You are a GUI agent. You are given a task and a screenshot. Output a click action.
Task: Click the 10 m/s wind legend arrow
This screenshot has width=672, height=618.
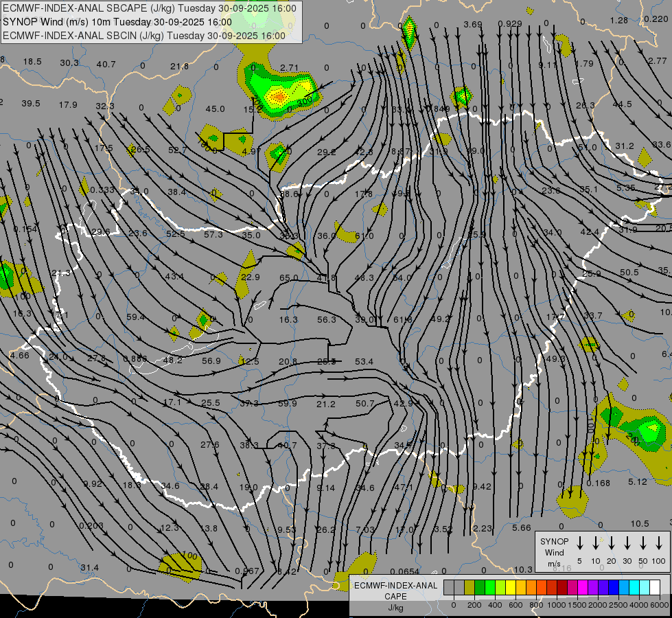coord(596,542)
